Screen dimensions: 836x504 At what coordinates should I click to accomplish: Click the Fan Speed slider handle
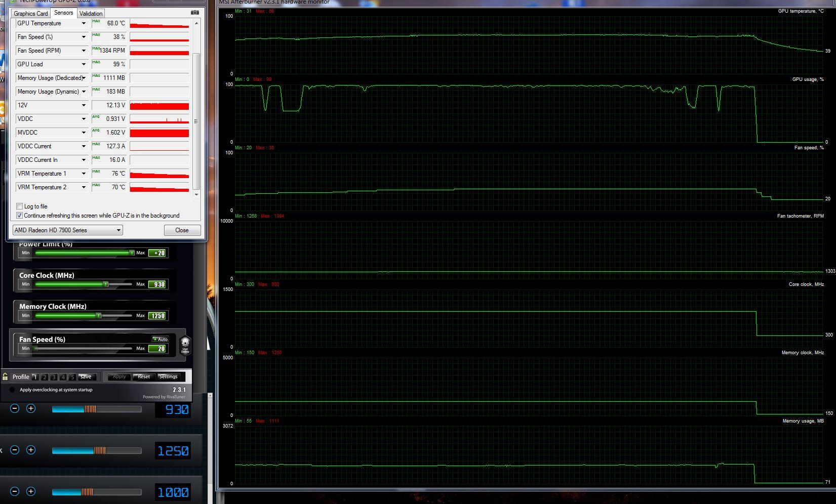[35, 348]
